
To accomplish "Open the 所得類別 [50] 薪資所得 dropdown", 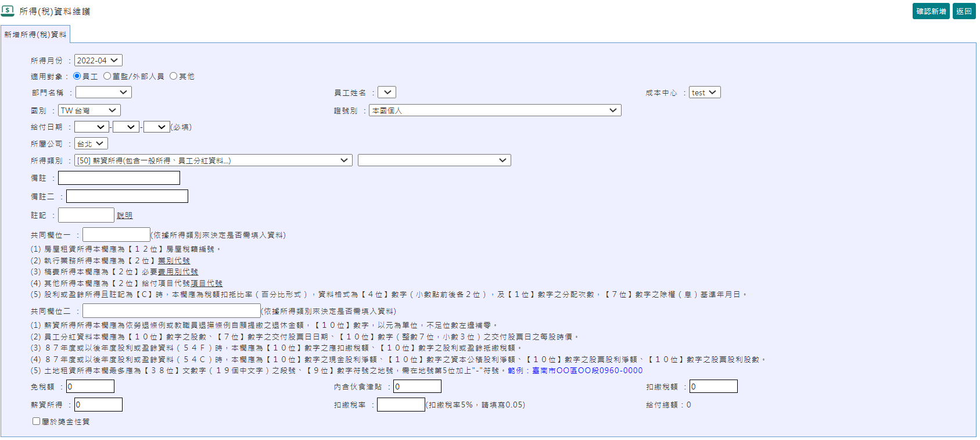I will point(213,160).
